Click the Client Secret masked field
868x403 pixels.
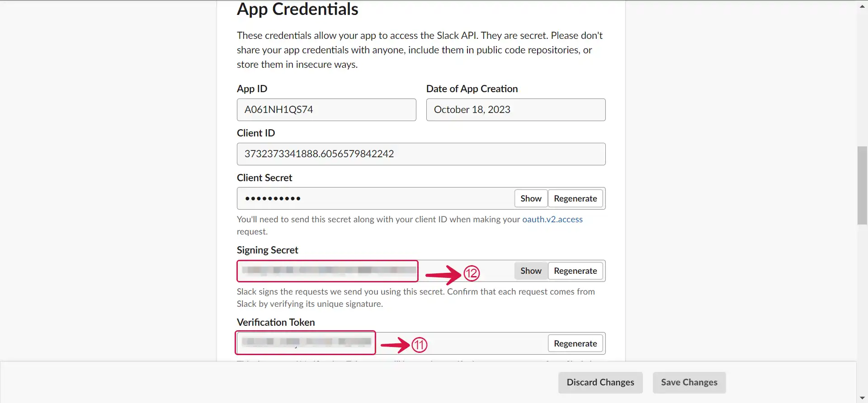[x=375, y=198]
